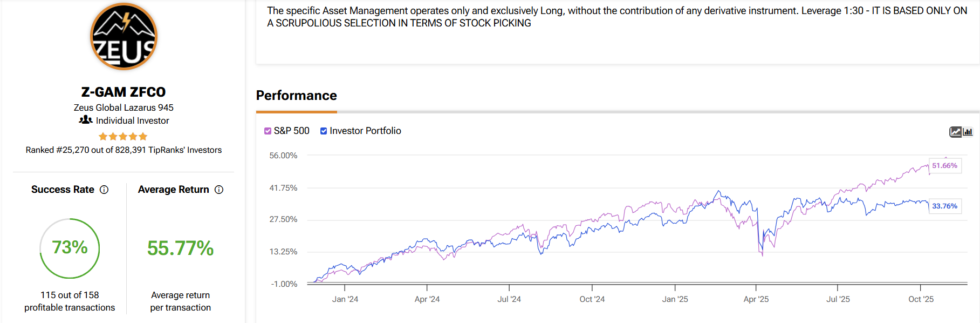
Task: Uncheck the S&P 500 checkbox
Action: click(x=268, y=131)
